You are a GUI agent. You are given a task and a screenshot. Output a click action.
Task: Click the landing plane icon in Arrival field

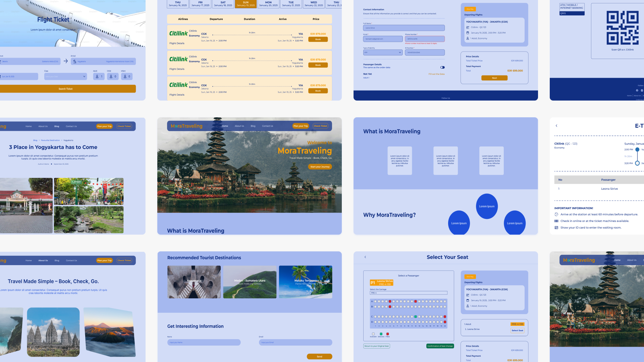point(74,61)
